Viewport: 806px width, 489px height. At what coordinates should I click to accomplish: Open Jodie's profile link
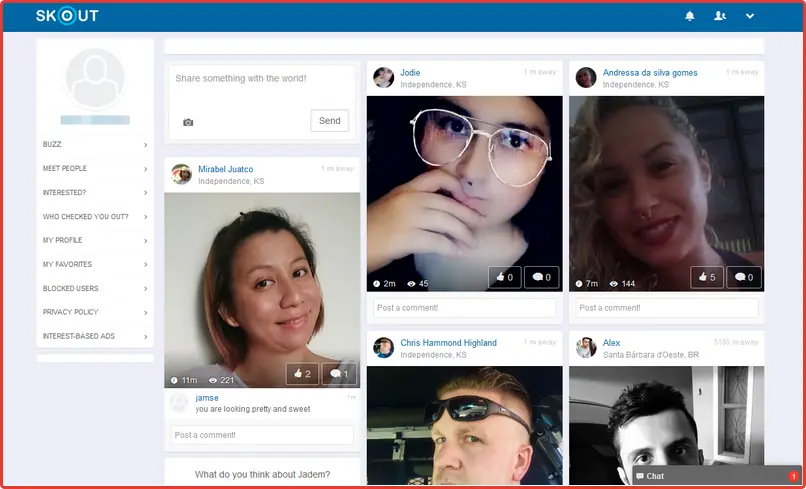[x=410, y=73]
